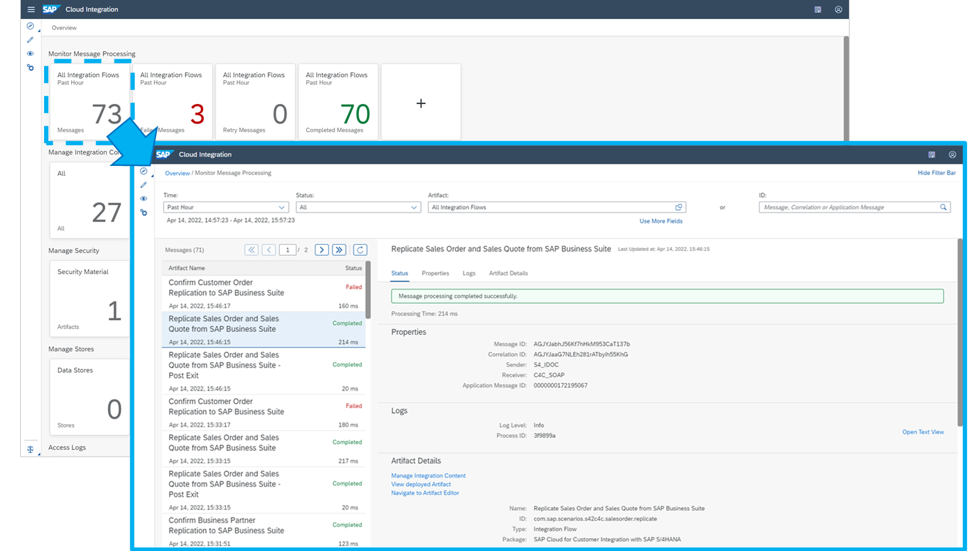The image size is (980, 551).
Task: Click the search magnifier icon in the ID field
Action: [x=943, y=207]
